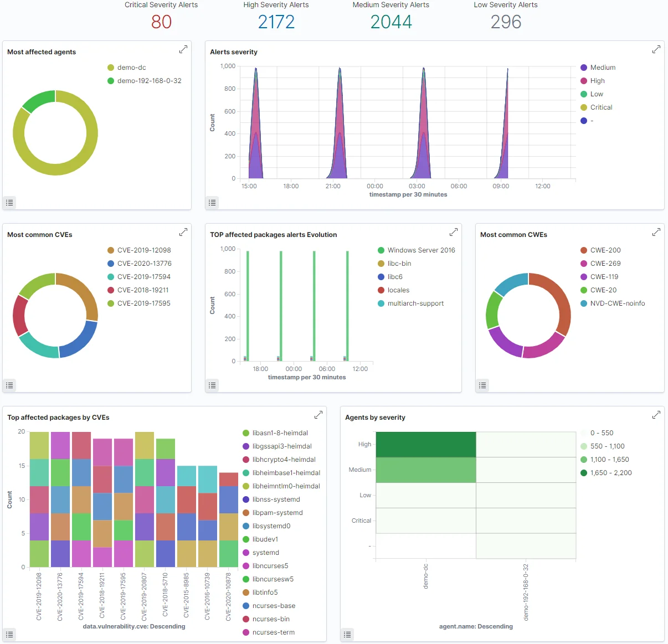
Task: Expand the Agents by severity panel
Action: (x=656, y=415)
